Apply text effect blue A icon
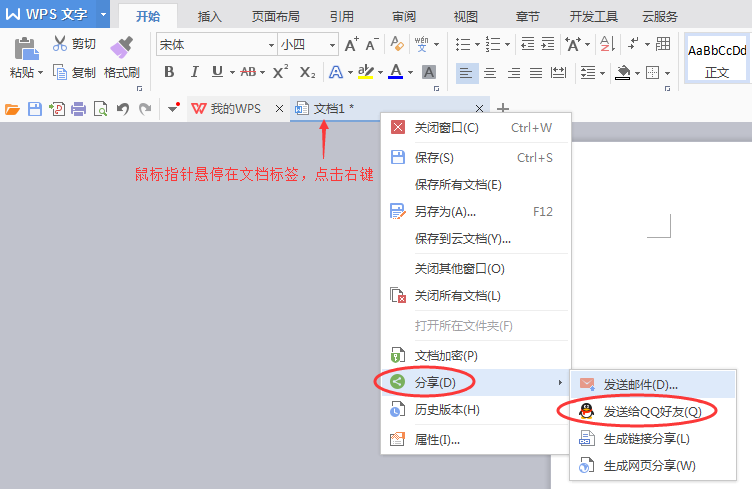752x489 pixels. click(336, 72)
